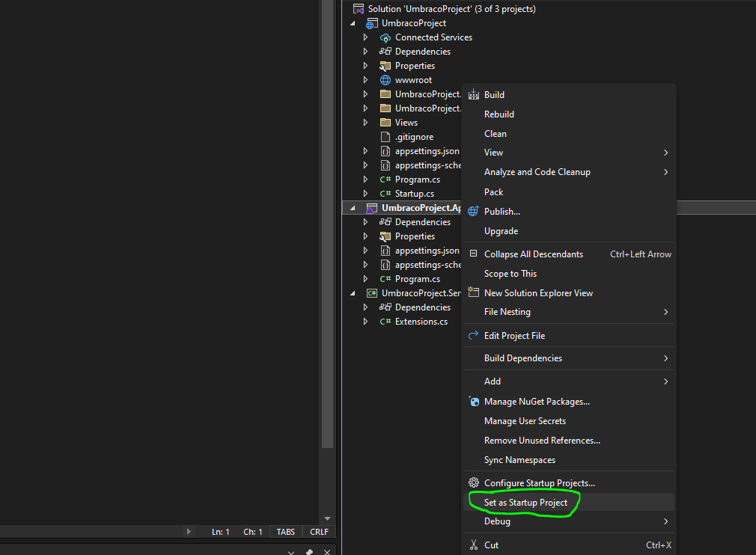Image resolution: width=756 pixels, height=555 pixels.
Task: Click the Edit Project File arrow icon
Action: coord(474,335)
